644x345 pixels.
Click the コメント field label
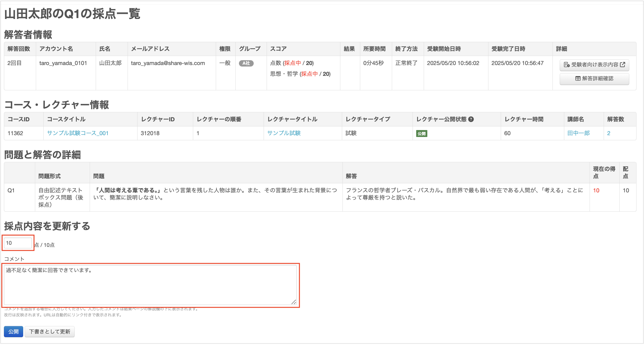14,259
